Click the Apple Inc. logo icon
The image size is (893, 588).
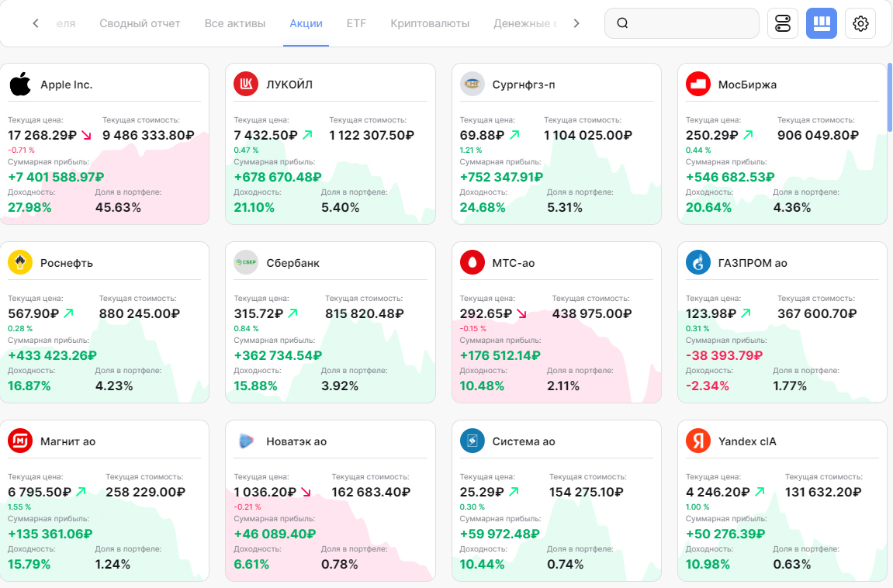pos(20,85)
